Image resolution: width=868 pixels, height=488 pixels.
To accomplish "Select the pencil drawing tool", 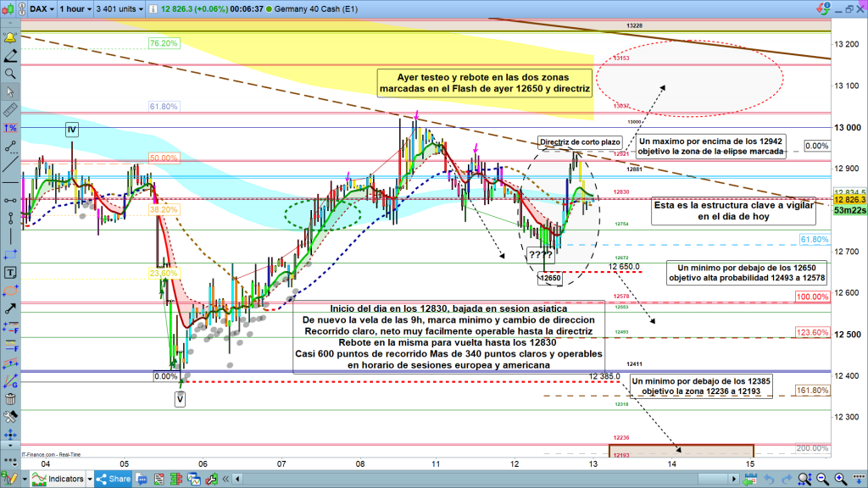I will (10, 56).
